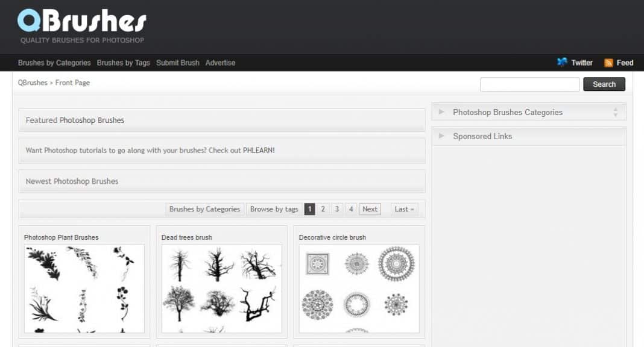The height and width of the screenshot is (347, 644).
Task: Click Sponsored Links heading text
Action: [482, 136]
